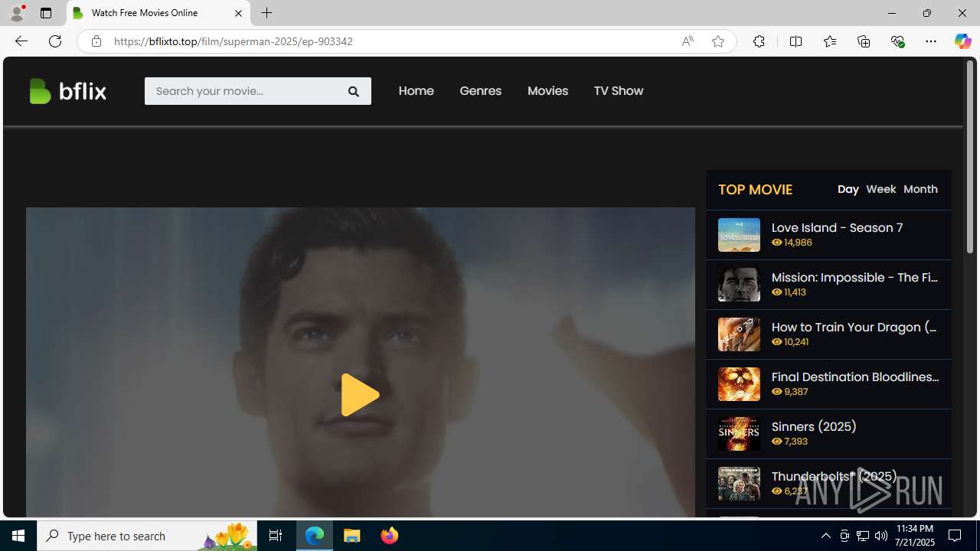
Task: Open File Explorer from the taskbar
Action: [x=352, y=536]
